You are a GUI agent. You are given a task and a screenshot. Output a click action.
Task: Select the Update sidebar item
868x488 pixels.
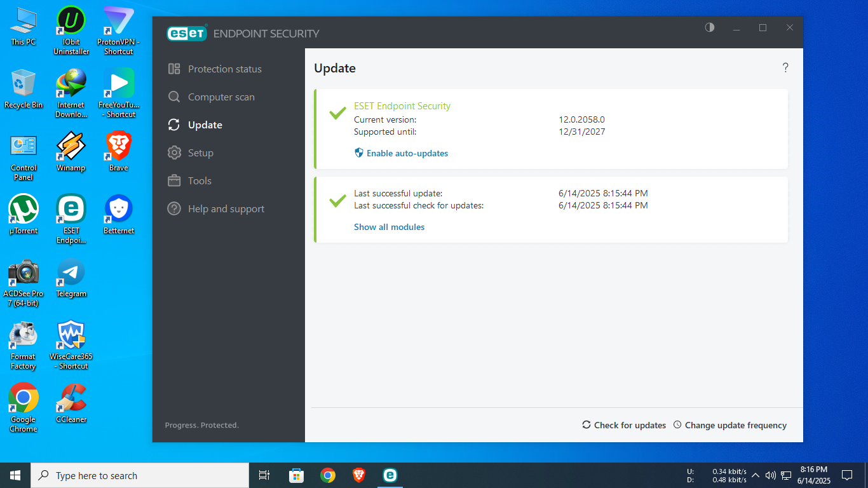point(195,125)
